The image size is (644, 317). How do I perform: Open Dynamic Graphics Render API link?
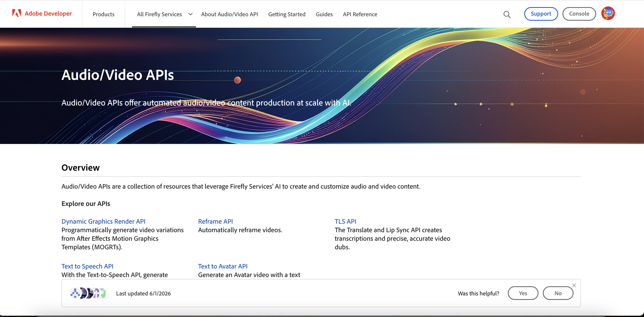(x=103, y=221)
